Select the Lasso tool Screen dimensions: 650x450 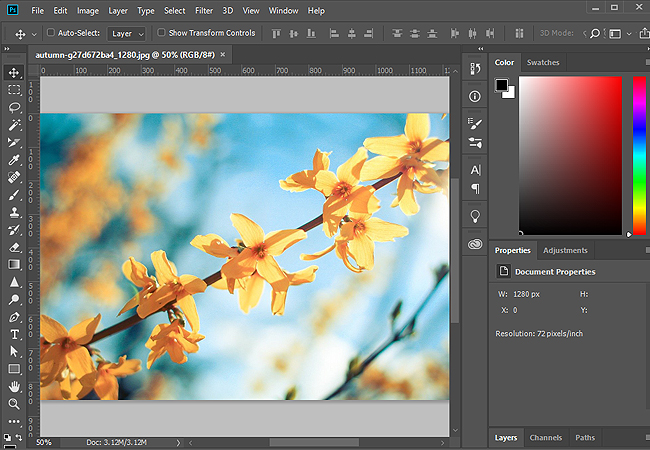click(x=14, y=106)
